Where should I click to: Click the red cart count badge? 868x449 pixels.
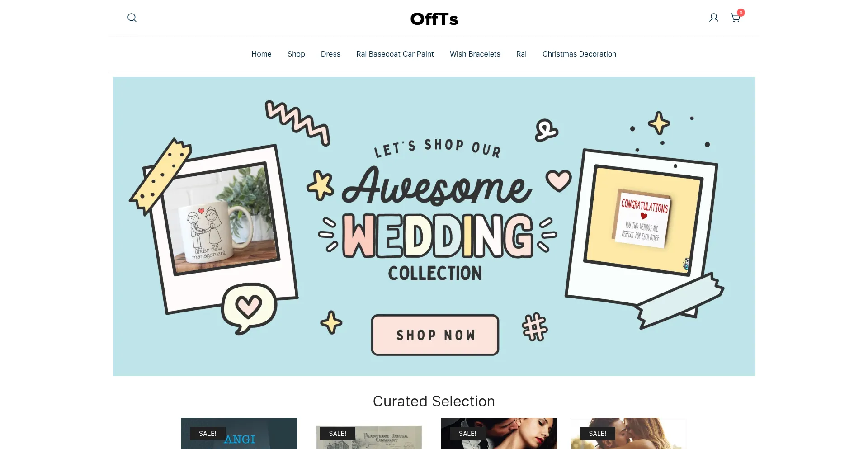[741, 13]
